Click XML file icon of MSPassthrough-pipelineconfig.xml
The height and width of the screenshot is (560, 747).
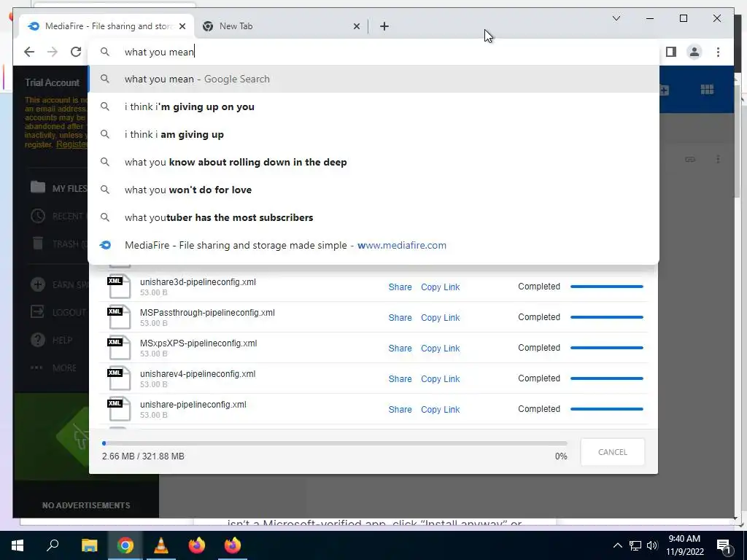pos(119,317)
